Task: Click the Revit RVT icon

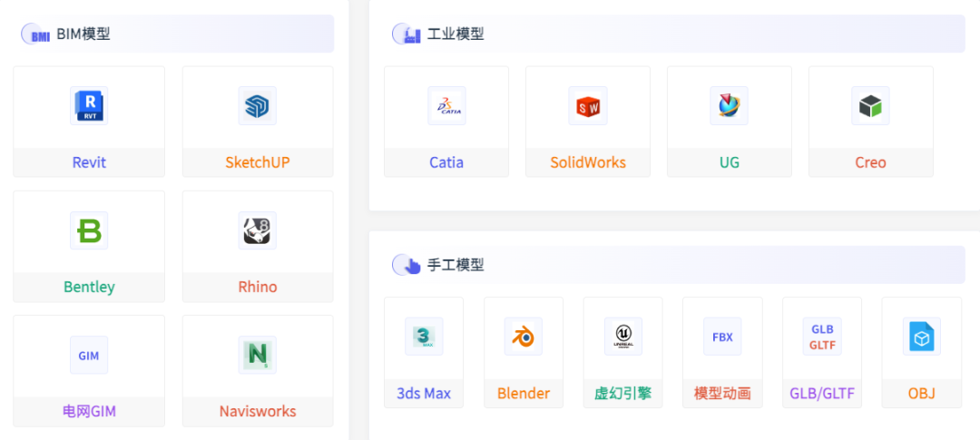Action: point(89,105)
